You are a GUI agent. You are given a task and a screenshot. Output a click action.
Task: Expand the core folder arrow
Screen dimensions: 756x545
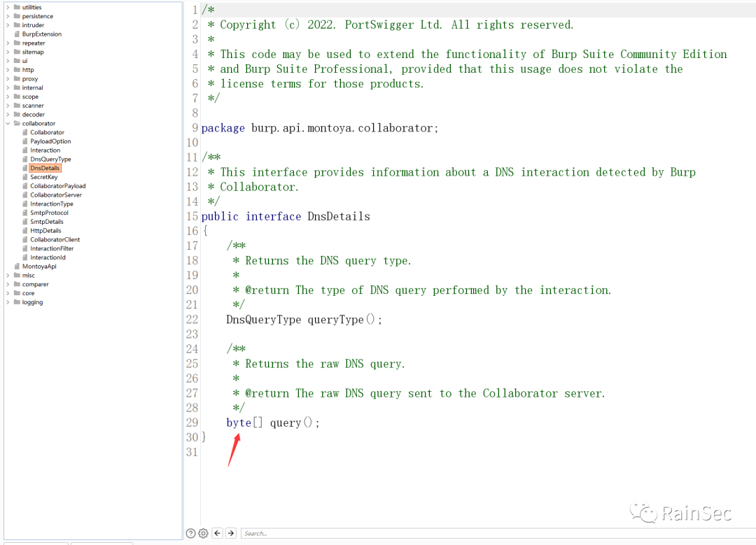pos(8,293)
